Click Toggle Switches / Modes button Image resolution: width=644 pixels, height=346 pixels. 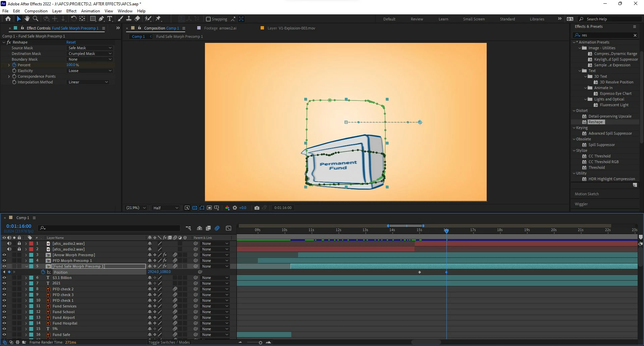pos(169,342)
